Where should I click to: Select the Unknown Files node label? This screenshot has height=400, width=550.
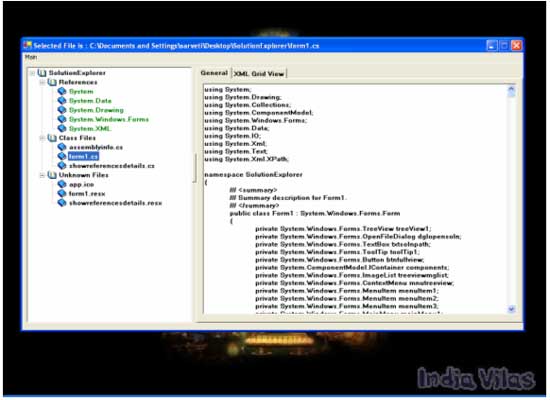pyautogui.click(x=83, y=175)
